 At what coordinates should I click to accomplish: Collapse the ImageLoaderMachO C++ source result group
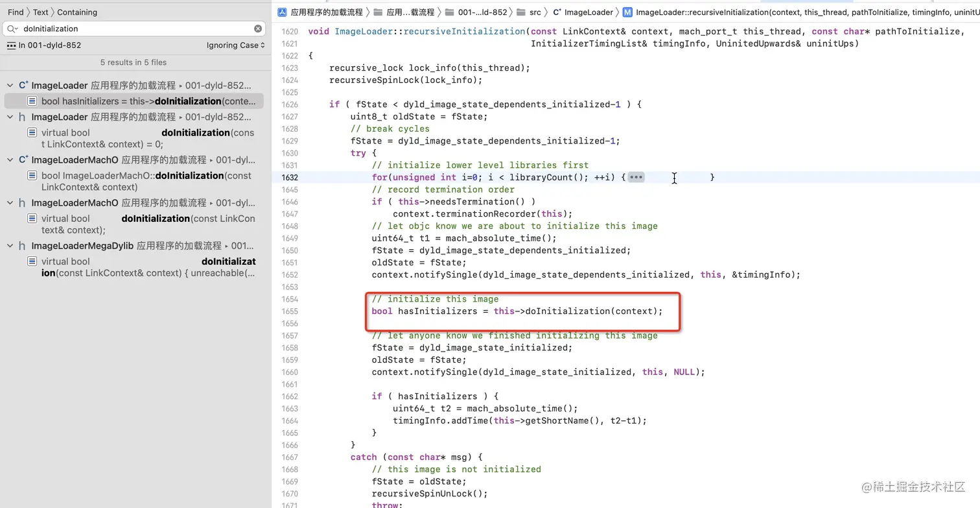[10, 160]
